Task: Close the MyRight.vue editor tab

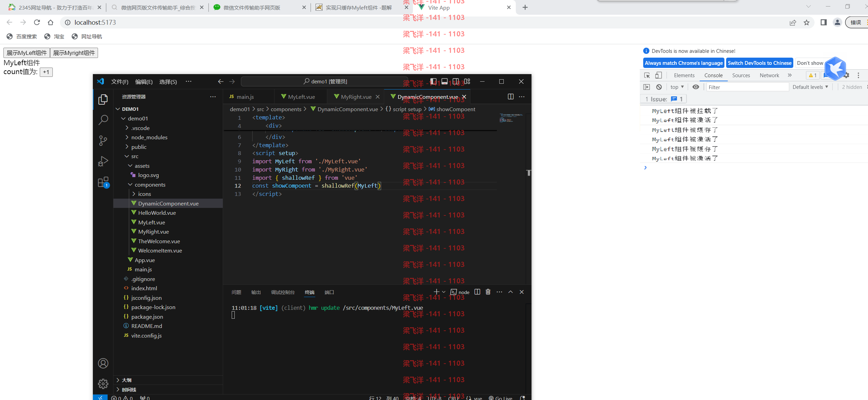Action: tap(378, 97)
